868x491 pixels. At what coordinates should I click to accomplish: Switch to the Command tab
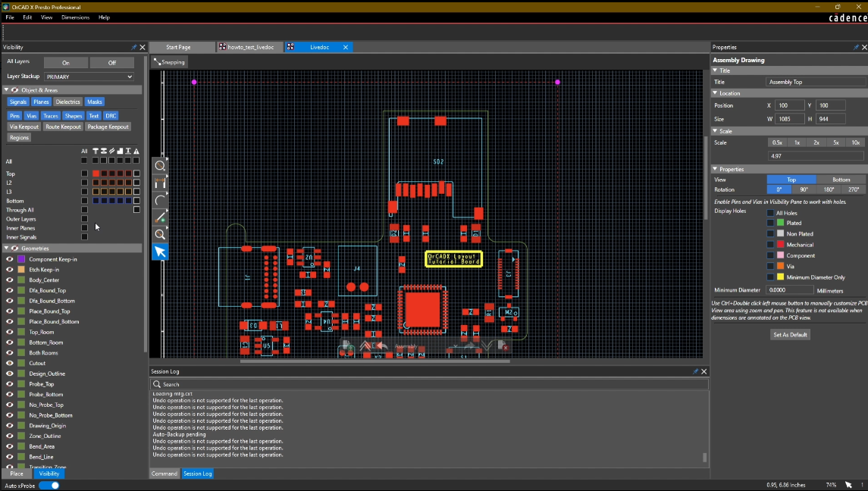(x=165, y=474)
